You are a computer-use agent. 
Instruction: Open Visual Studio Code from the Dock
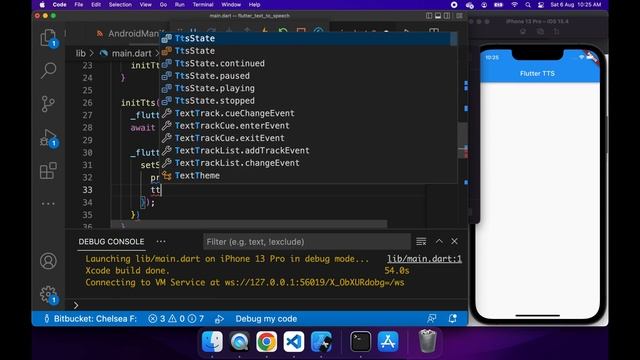293,341
